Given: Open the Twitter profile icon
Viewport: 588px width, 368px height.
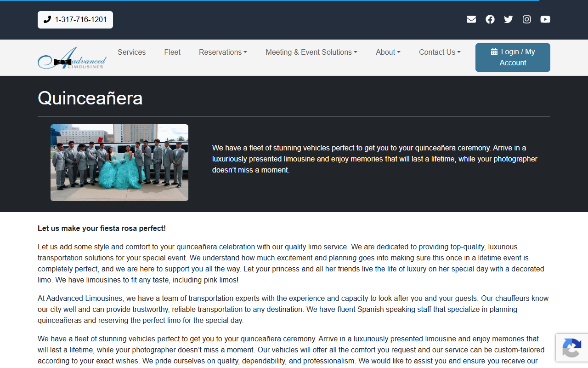Looking at the screenshot, I should [509, 19].
